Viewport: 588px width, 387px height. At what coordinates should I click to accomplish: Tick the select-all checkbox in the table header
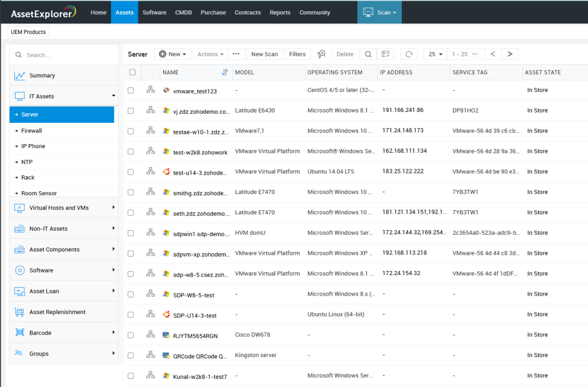point(133,72)
